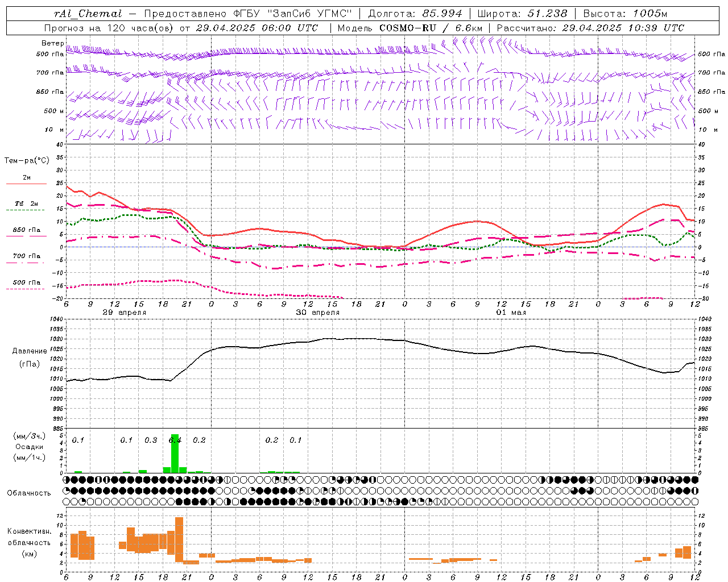The image size is (728, 582).
Task: Click the date label 30 апреля
Action: tap(317, 313)
